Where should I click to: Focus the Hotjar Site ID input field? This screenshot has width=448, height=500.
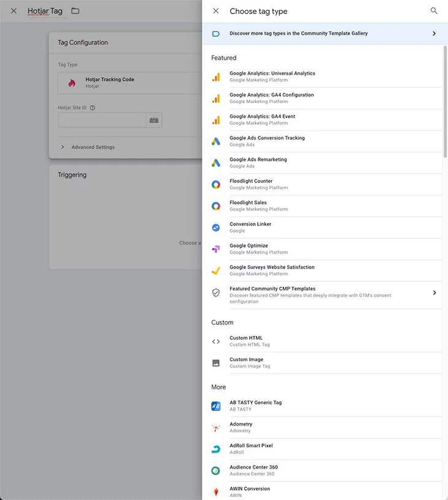click(x=102, y=120)
